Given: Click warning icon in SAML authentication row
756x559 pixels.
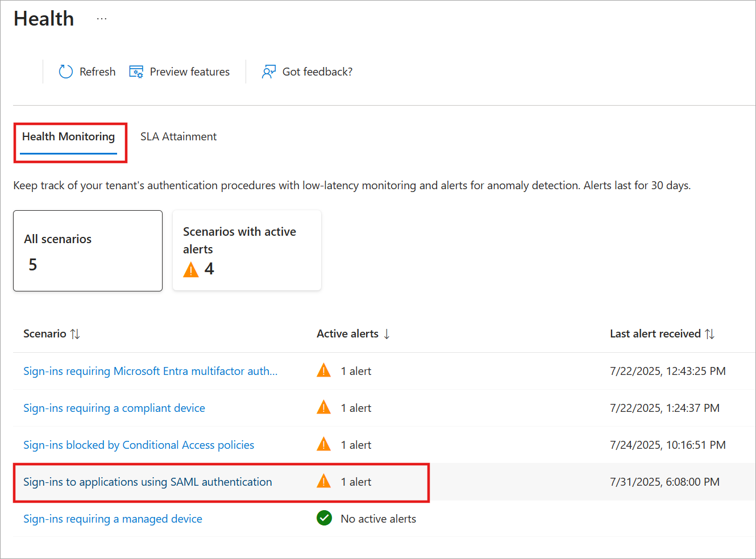Looking at the screenshot, I should tap(323, 482).
